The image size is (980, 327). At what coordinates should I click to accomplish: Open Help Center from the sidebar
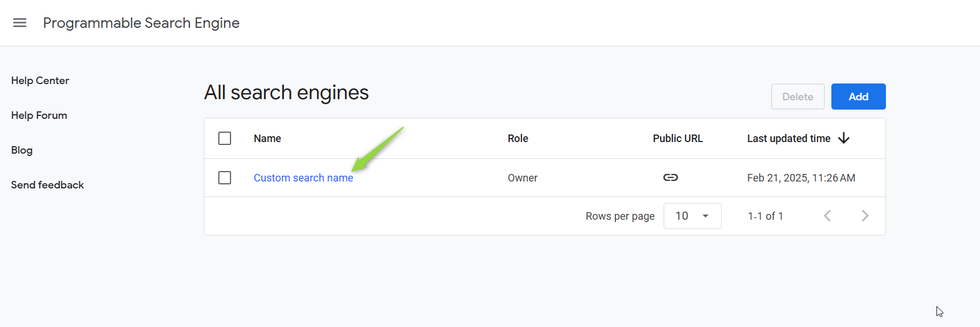(40, 81)
